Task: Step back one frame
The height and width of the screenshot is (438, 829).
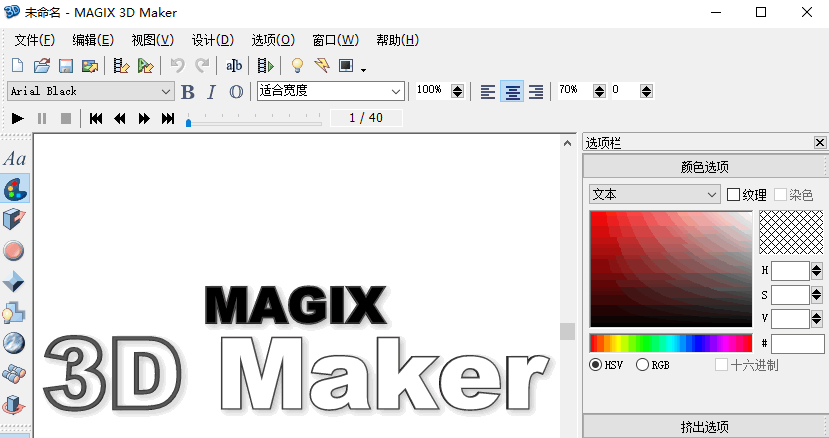Action: click(120, 118)
